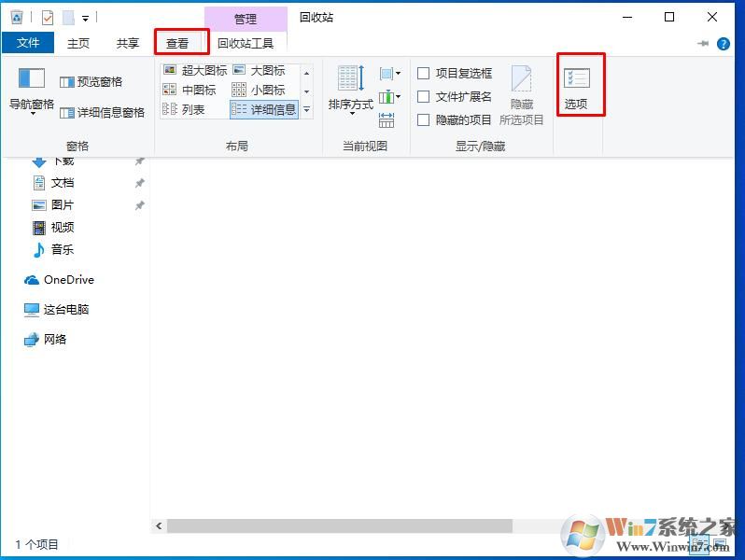This screenshot has height=560, width=745.
Task: Click Hide selected items (隐藏所选项目)
Action: pyautogui.click(x=522, y=96)
